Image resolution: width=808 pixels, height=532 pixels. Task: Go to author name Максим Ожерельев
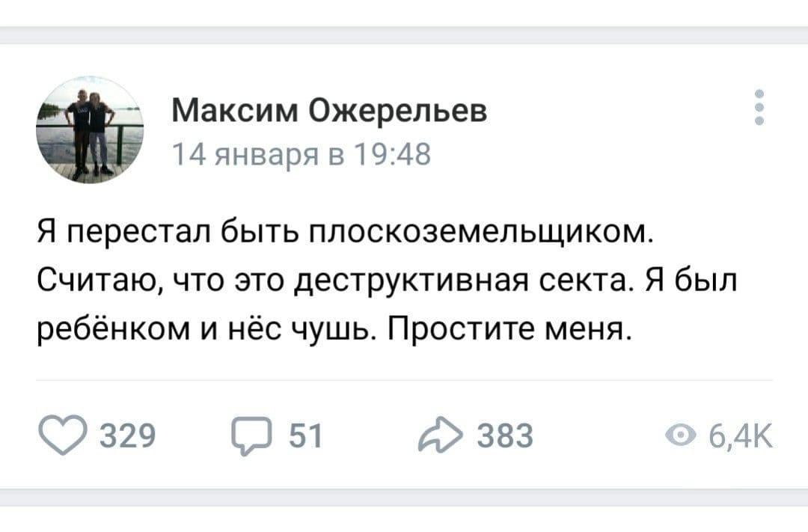(x=329, y=111)
